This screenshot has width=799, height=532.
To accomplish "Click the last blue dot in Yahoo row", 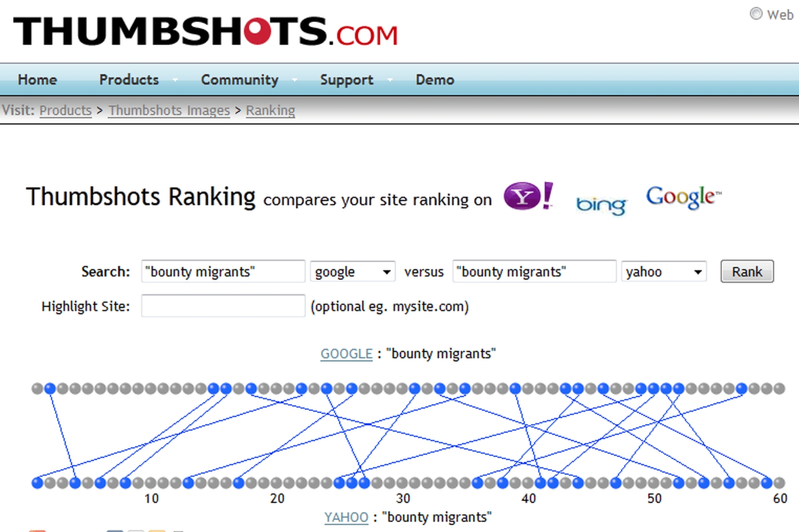I will click(767, 483).
